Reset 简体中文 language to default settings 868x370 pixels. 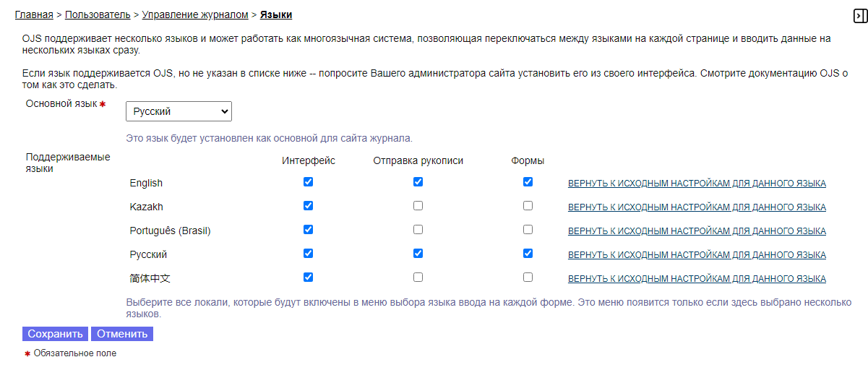click(x=697, y=279)
